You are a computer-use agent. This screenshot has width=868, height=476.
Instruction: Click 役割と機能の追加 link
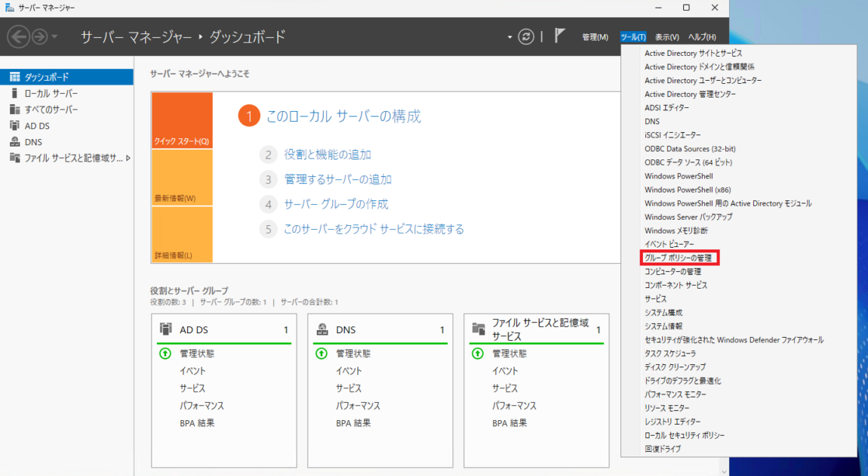328,155
